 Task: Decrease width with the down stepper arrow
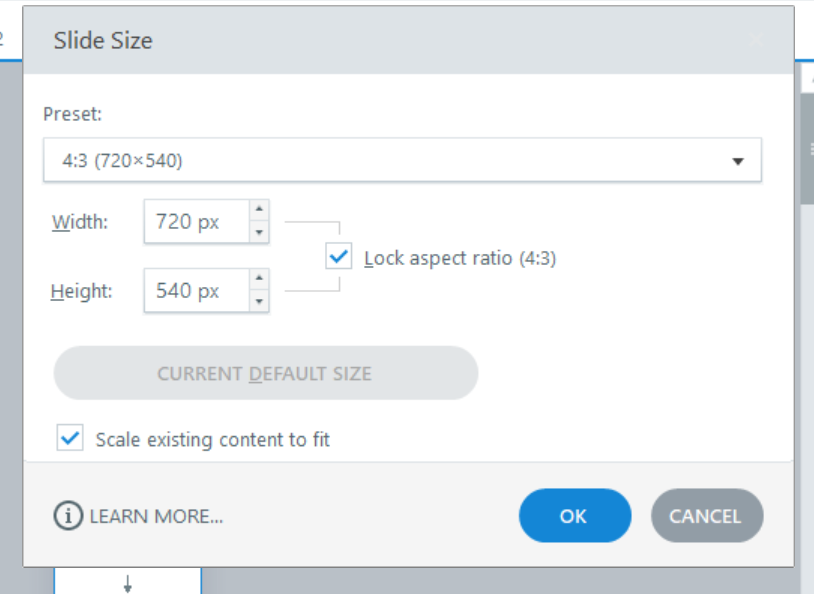(259, 232)
